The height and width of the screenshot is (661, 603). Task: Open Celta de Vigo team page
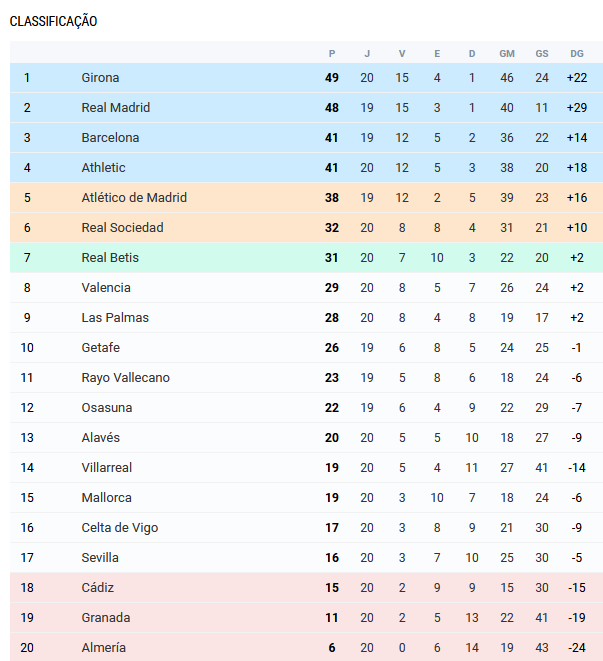pyautogui.click(x=119, y=528)
